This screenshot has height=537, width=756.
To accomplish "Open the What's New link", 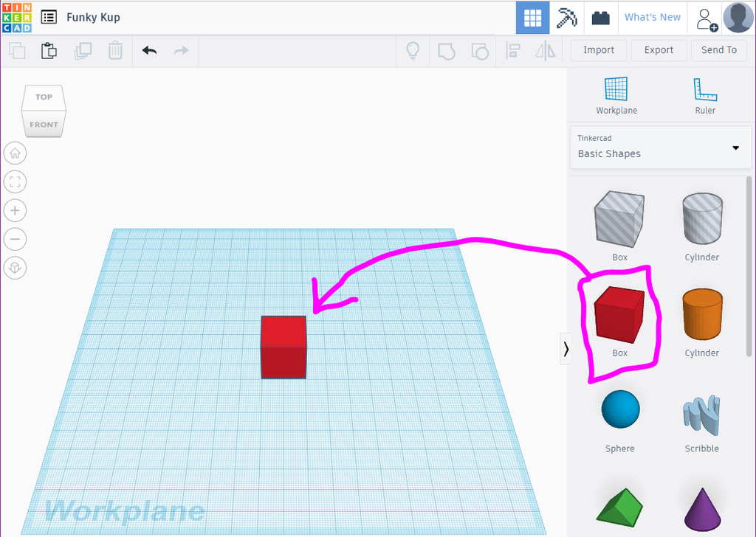I will (x=653, y=18).
